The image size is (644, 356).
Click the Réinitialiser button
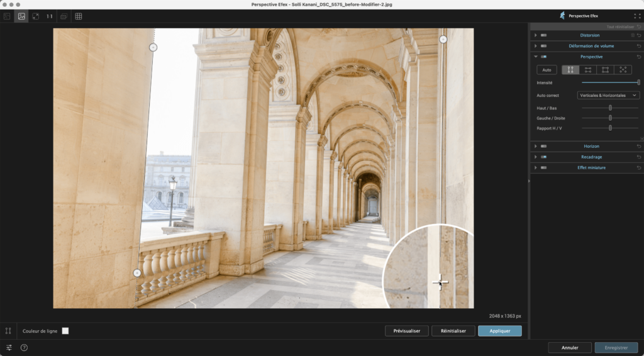point(453,331)
